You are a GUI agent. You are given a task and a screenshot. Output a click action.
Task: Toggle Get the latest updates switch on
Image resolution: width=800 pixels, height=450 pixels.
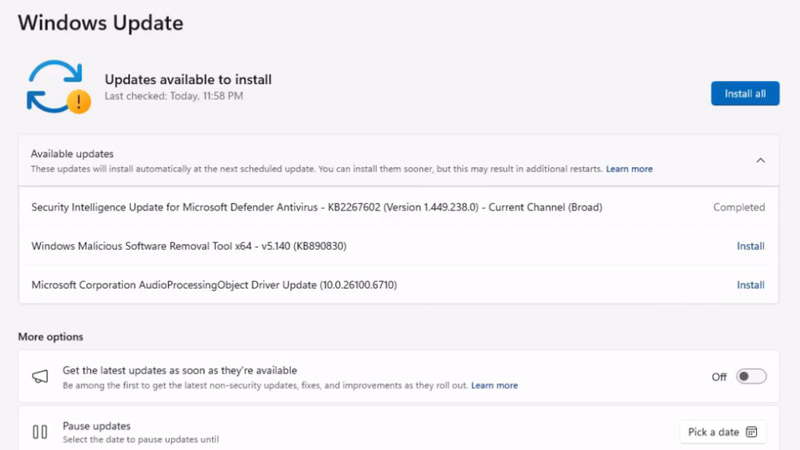point(751,377)
